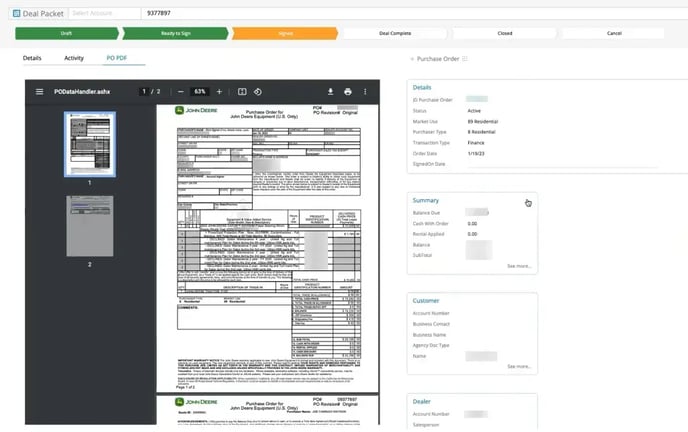Click the icon next to Purchase Order heading
This screenshot has width=688, height=432.
(465, 59)
